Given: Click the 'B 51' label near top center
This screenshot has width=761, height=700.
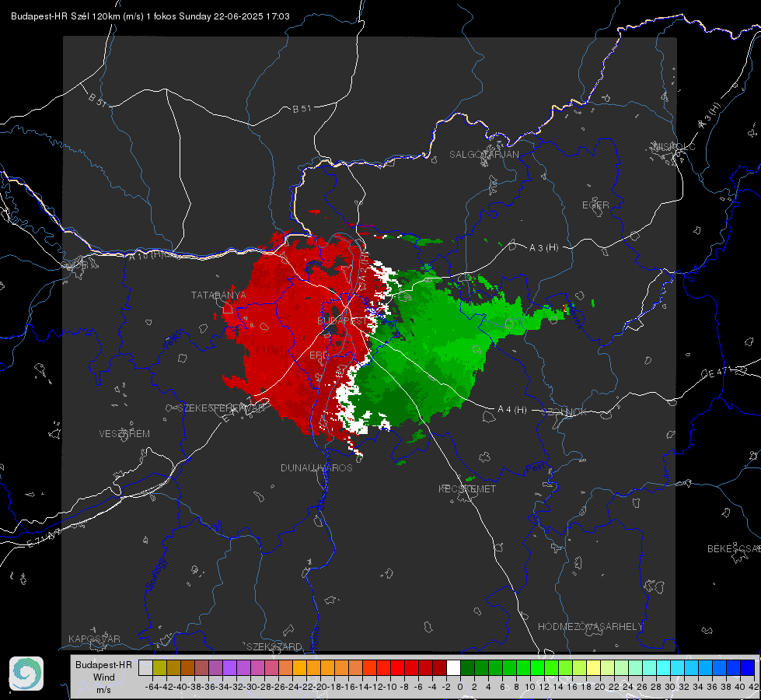Looking at the screenshot, I should point(302,109).
